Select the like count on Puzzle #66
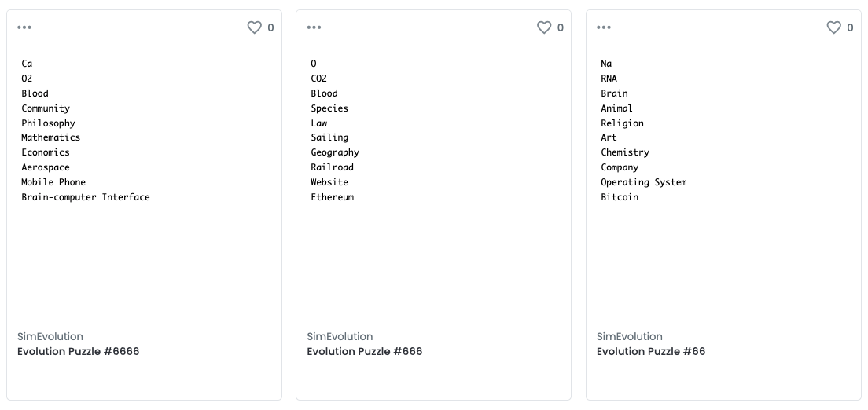Viewport: 868px width, 410px height. point(850,27)
